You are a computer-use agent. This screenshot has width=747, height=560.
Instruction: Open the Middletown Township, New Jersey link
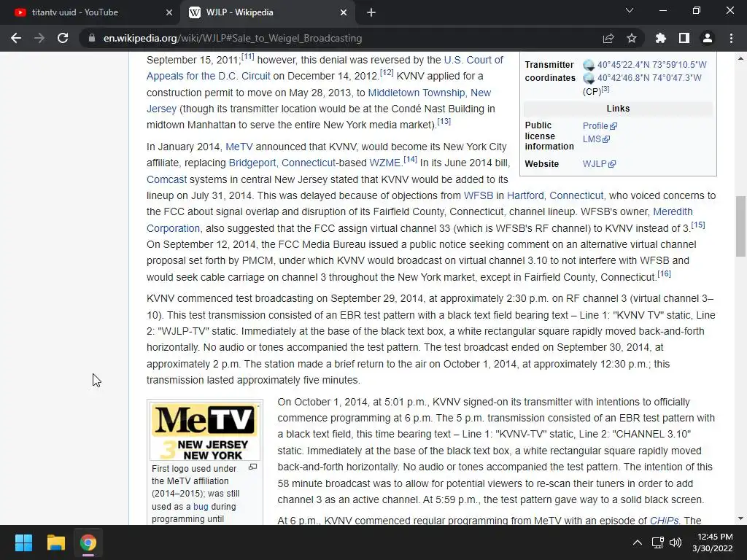coord(429,93)
